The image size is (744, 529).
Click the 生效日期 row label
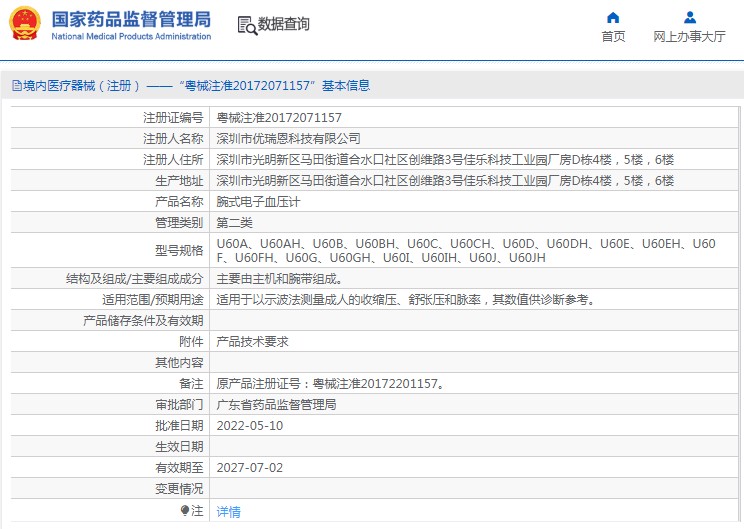coord(179,446)
